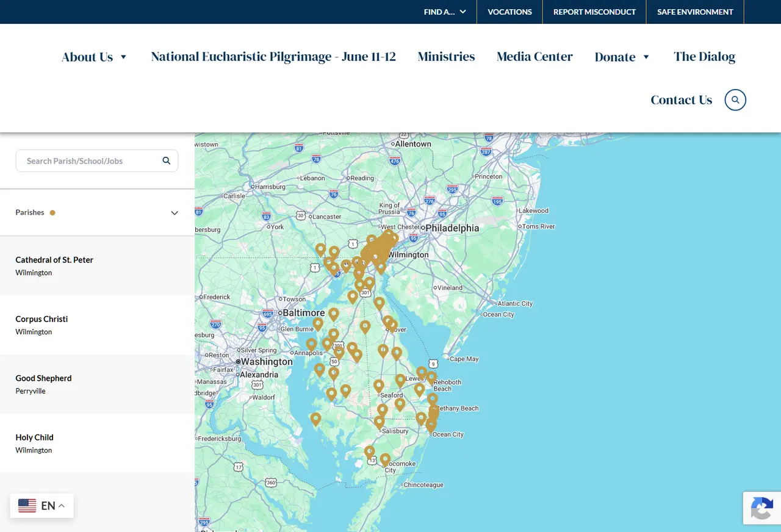Click the magnifier icon in parish search box
This screenshot has height=532, width=781.
click(x=167, y=160)
